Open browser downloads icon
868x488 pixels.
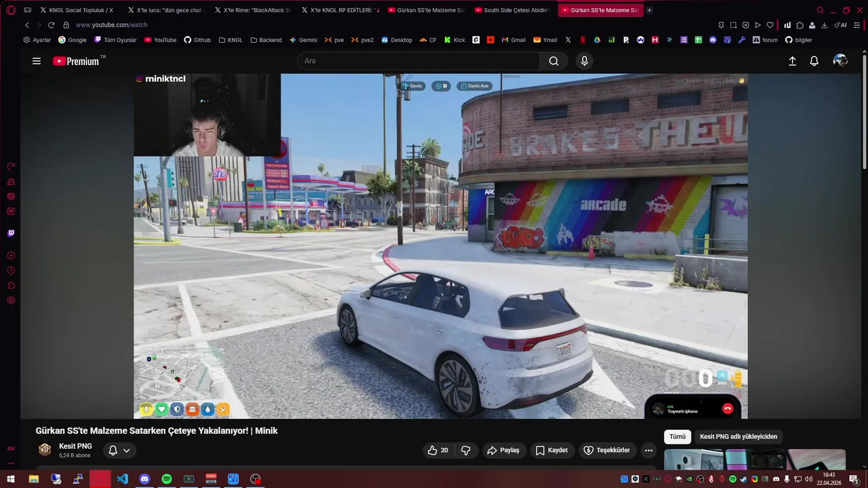click(824, 25)
